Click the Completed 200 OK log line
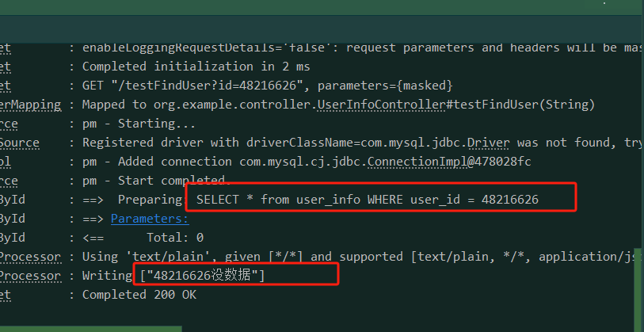 coord(139,295)
